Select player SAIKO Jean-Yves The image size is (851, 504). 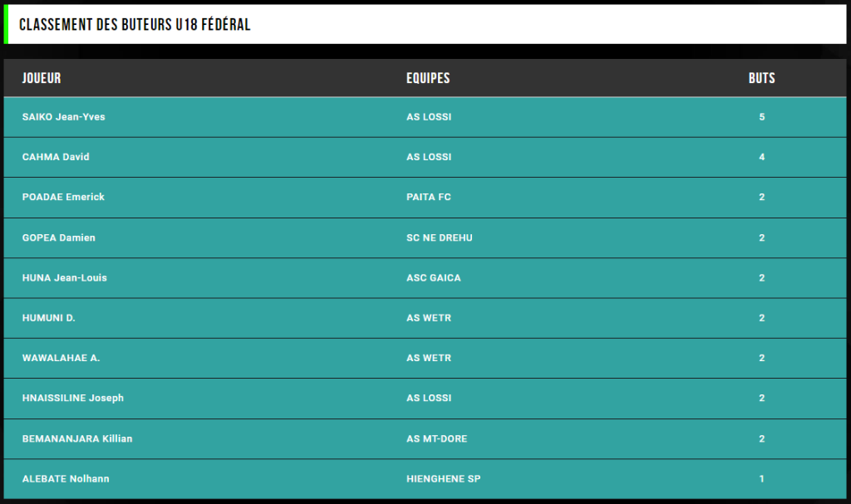[x=63, y=116]
